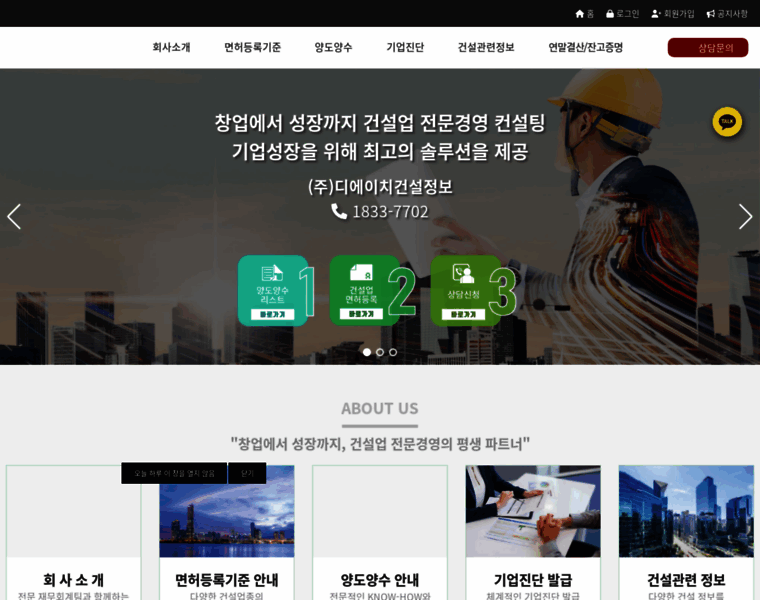Show the previous banner slide

pyautogui.click(x=14, y=216)
